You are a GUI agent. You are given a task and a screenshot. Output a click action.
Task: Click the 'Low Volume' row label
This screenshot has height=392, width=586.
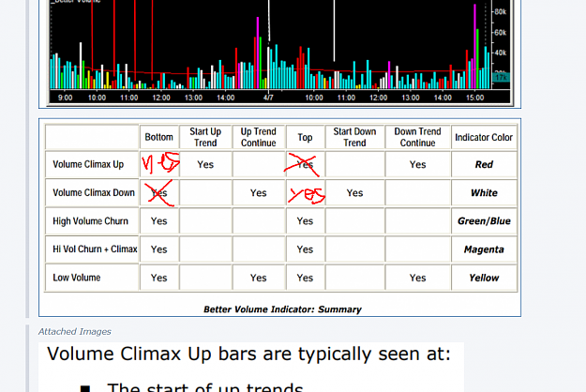[77, 278]
